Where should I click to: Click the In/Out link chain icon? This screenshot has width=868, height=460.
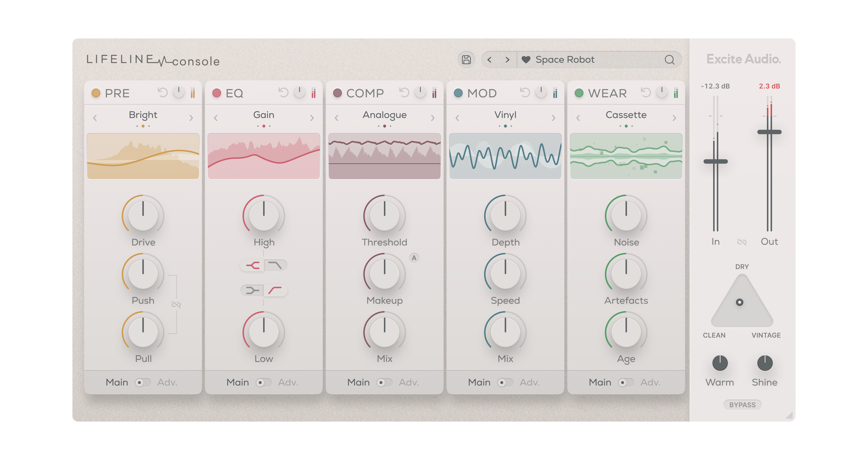[x=742, y=242]
